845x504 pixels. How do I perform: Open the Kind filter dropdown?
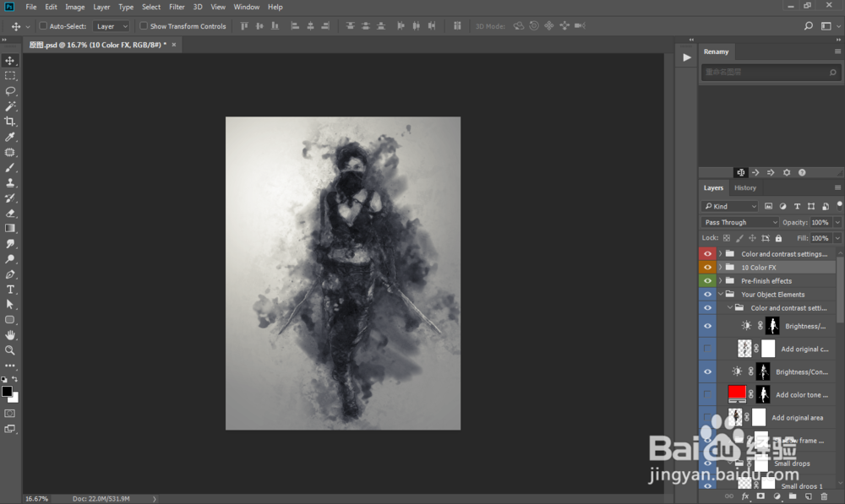pos(728,205)
